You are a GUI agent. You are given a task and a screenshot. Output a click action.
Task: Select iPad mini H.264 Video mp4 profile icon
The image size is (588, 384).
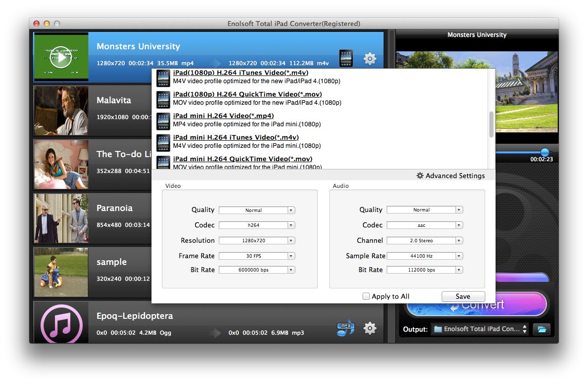[x=163, y=121]
